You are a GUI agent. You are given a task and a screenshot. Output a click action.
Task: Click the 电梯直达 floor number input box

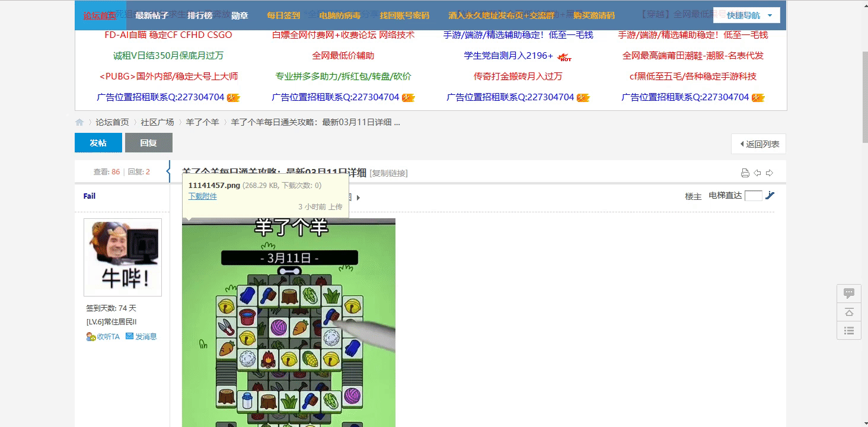[x=753, y=196]
